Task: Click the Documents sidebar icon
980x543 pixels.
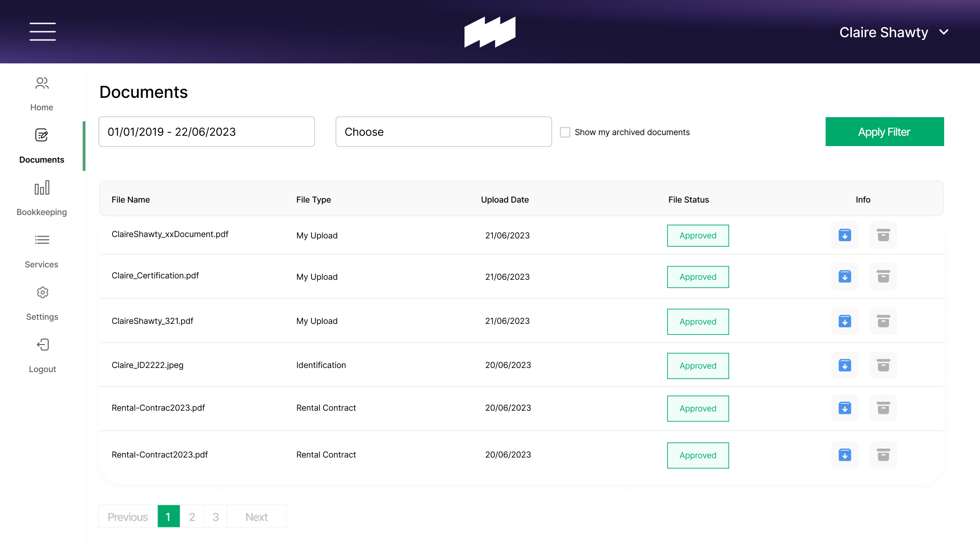Action: [x=42, y=135]
